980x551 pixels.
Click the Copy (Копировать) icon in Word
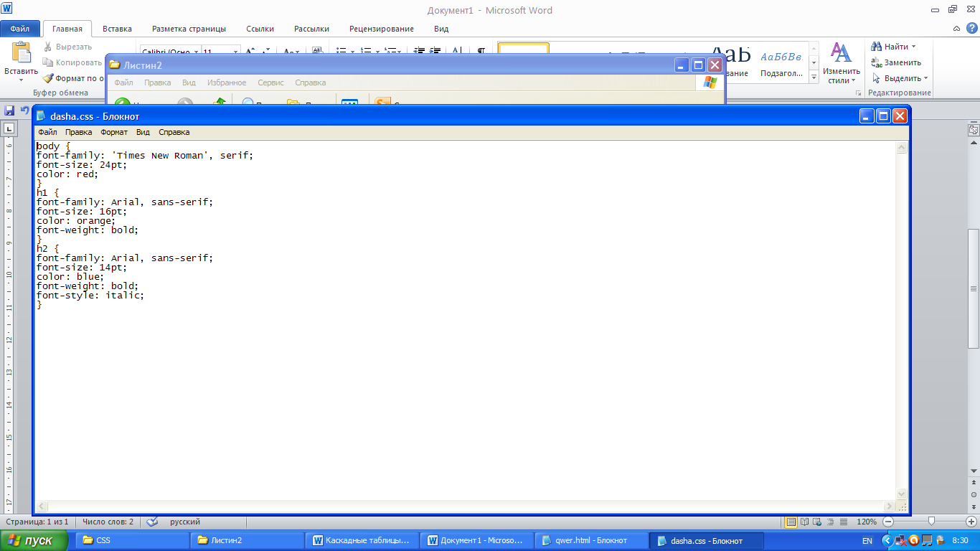pos(48,62)
